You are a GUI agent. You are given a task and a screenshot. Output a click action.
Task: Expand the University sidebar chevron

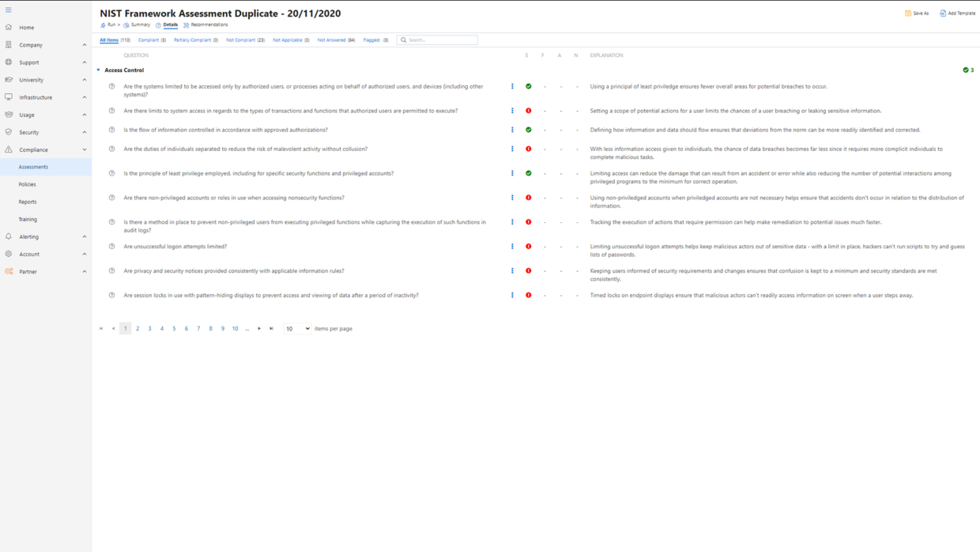click(x=85, y=80)
